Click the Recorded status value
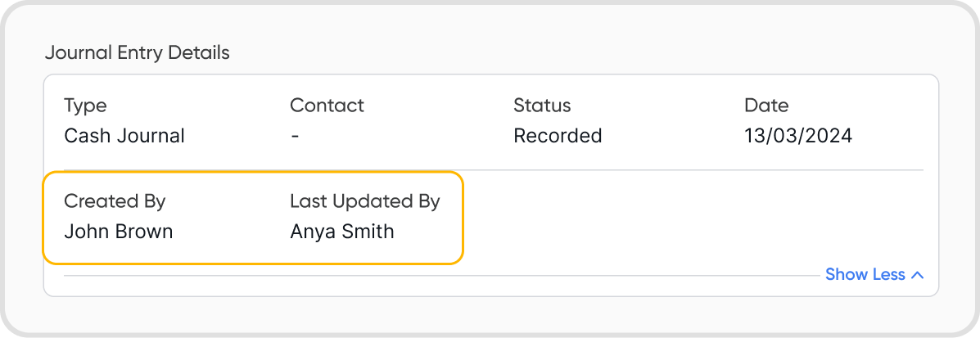The width and height of the screenshot is (980, 338). click(558, 136)
